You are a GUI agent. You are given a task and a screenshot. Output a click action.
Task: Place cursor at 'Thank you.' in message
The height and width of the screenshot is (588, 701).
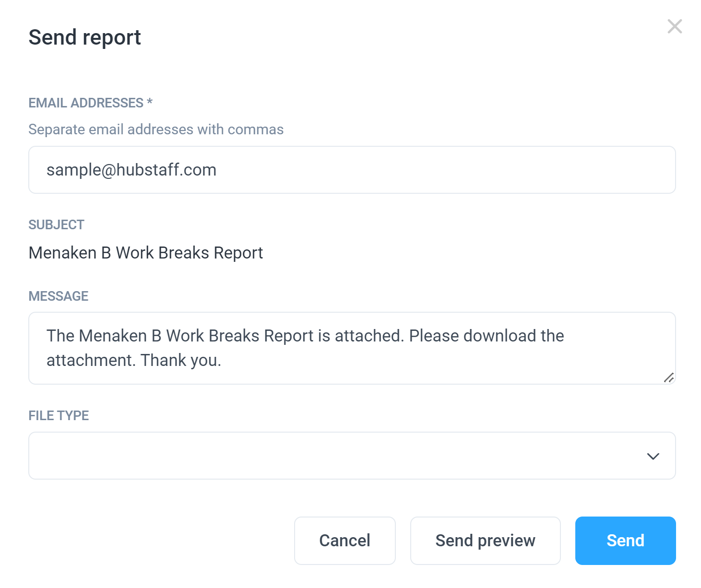click(181, 360)
